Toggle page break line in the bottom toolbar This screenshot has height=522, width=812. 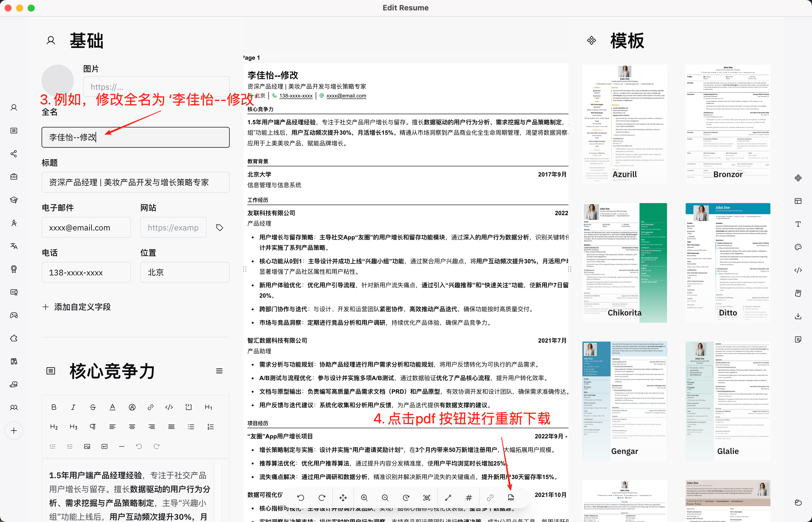click(448, 497)
